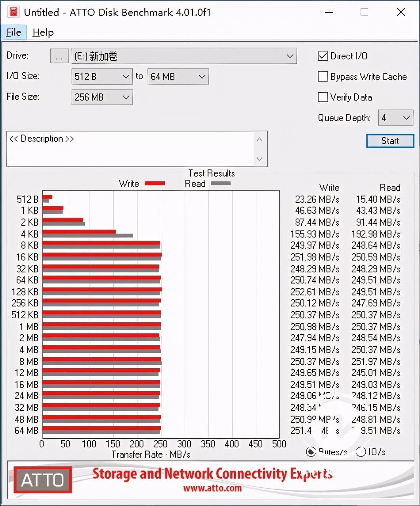Click the red Write legend marker

[x=154, y=183]
